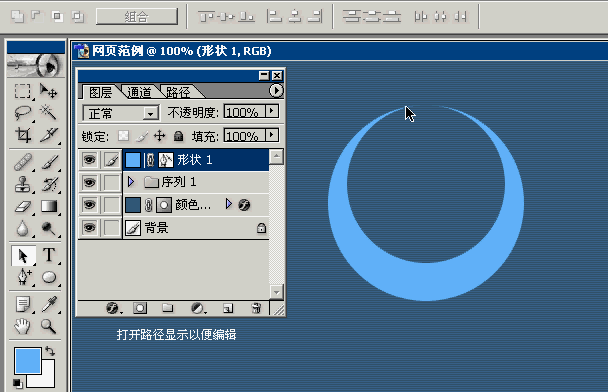Select the Gradient tool
The height and width of the screenshot is (392, 608).
[x=49, y=206]
